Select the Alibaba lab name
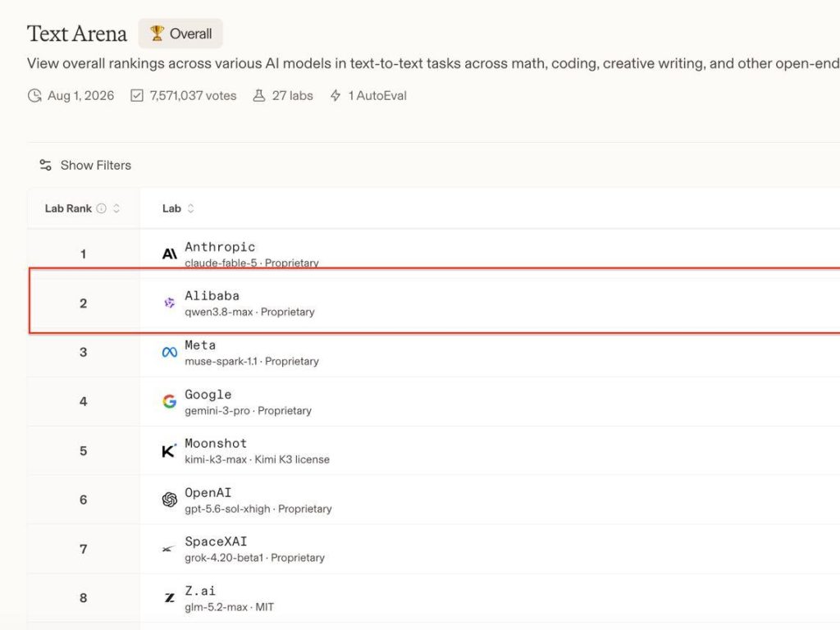The width and height of the screenshot is (840, 630). click(212, 295)
